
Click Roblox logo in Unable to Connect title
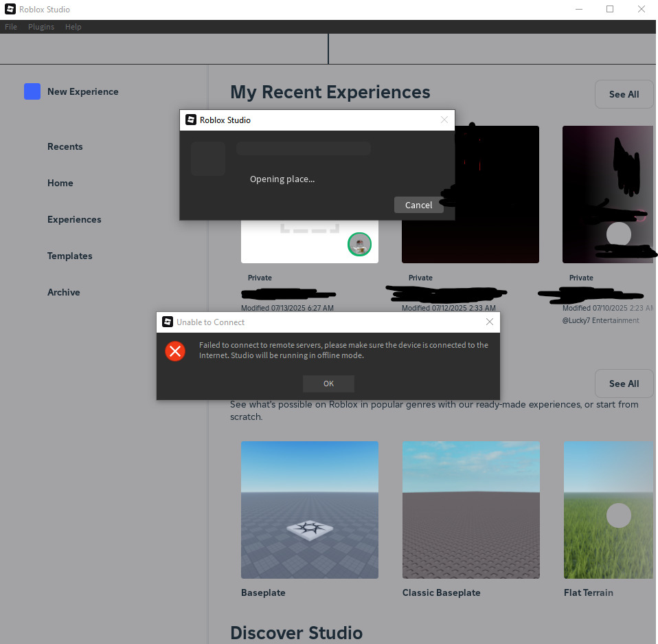coord(168,322)
